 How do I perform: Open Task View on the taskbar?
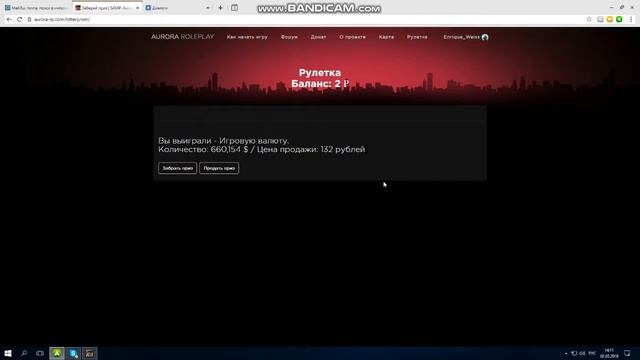(x=40, y=353)
